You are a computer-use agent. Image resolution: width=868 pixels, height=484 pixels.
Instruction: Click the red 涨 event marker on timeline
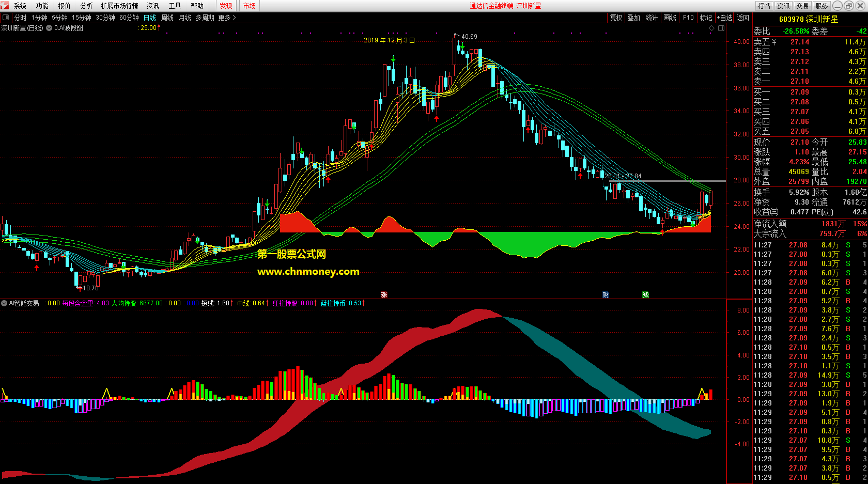coord(384,294)
